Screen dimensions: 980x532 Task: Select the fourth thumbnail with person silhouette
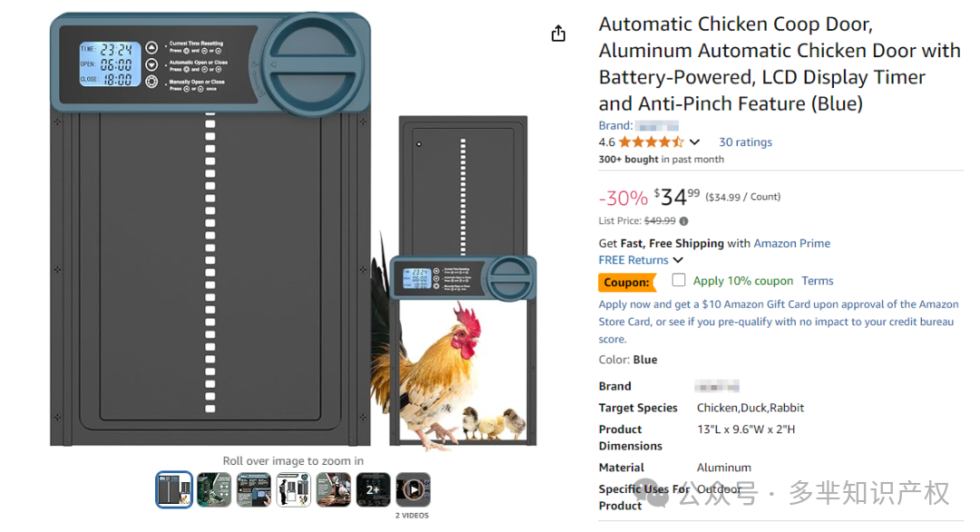[x=293, y=489]
